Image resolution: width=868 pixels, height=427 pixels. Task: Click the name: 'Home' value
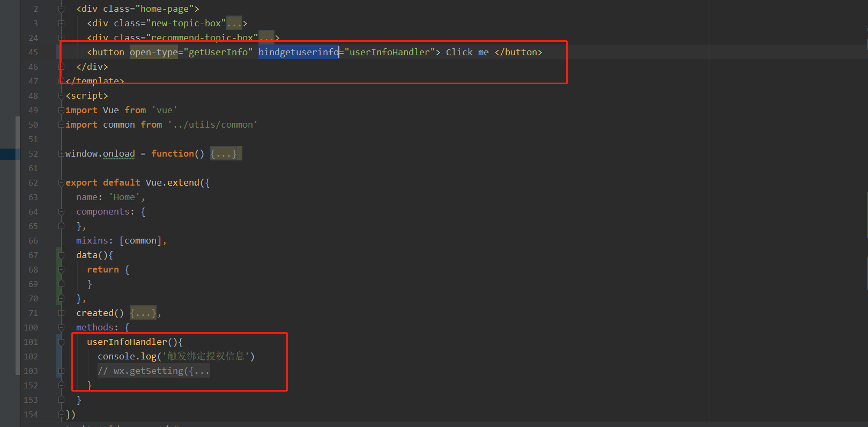tap(124, 197)
